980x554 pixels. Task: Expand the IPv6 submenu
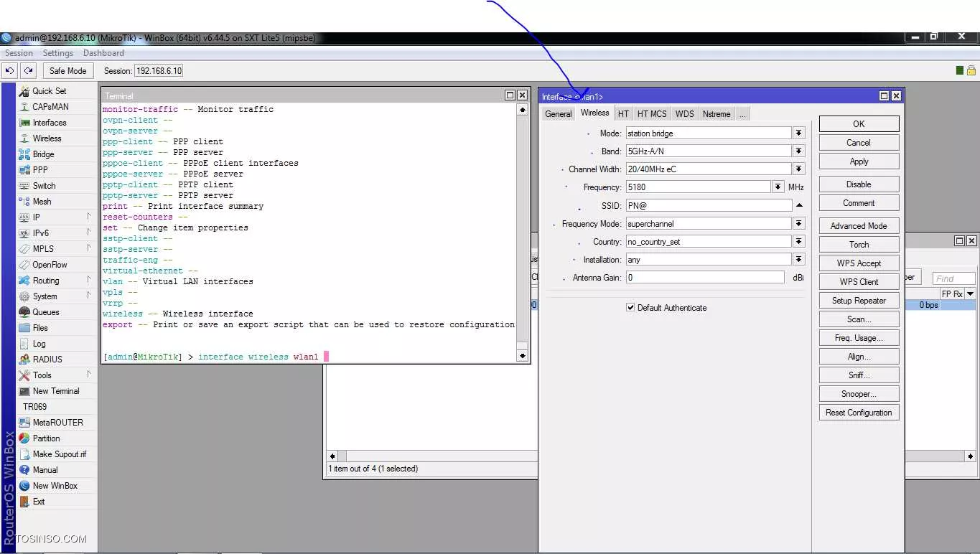coord(89,233)
